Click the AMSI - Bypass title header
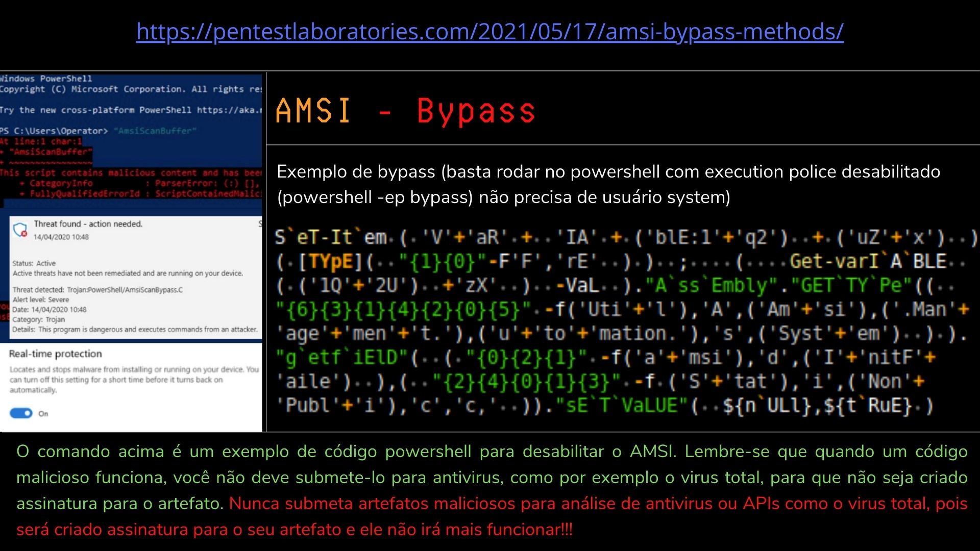The width and height of the screenshot is (980, 551). pyautogui.click(x=405, y=111)
